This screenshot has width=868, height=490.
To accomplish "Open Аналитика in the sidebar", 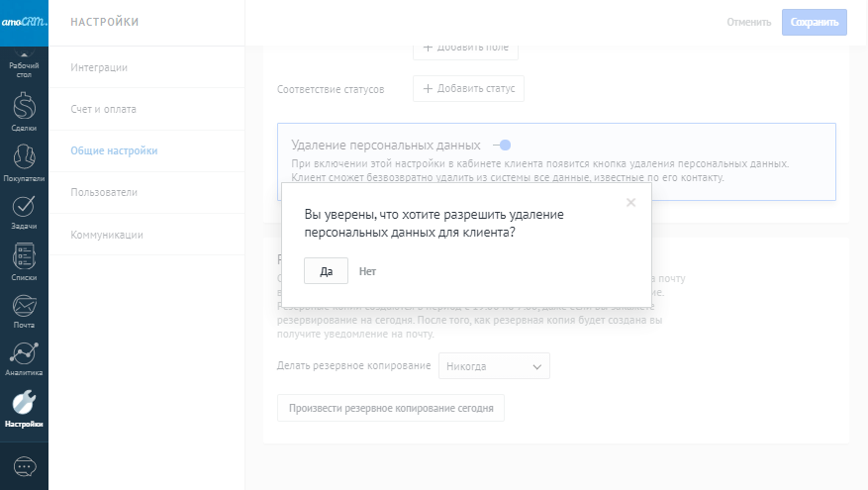I will tap(24, 358).
